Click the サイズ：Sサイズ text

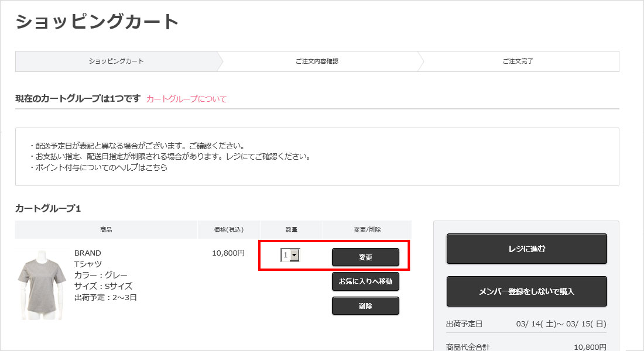click(x=104, y=286)
